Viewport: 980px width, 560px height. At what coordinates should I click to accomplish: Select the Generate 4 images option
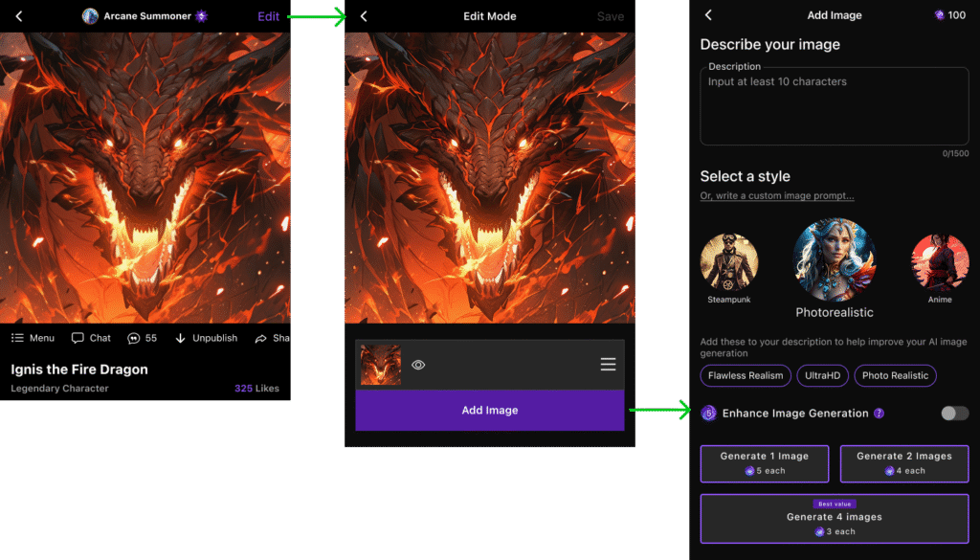[x=835, y=519]
